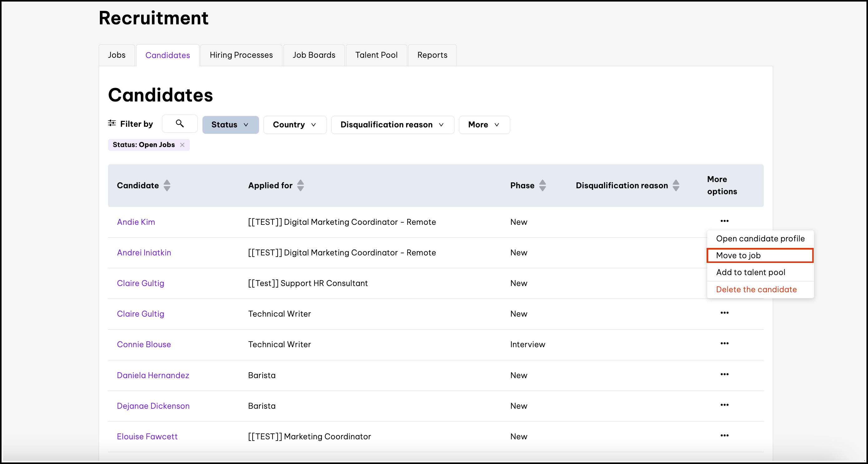Open Dejanae Dickenson candidate link
This screenshot has width=868, height=464.
[x=153, y=406]
